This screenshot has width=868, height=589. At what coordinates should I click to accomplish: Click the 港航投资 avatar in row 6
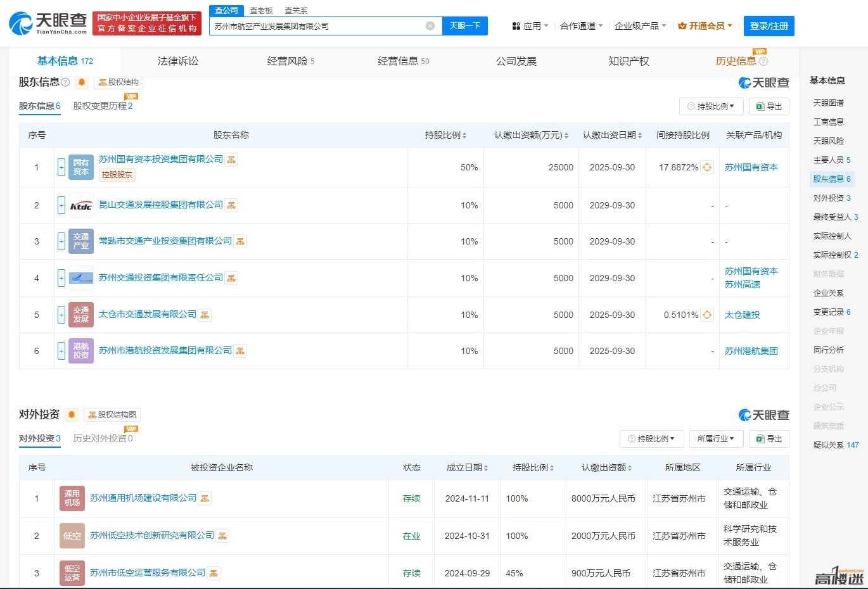pos(81,351)
